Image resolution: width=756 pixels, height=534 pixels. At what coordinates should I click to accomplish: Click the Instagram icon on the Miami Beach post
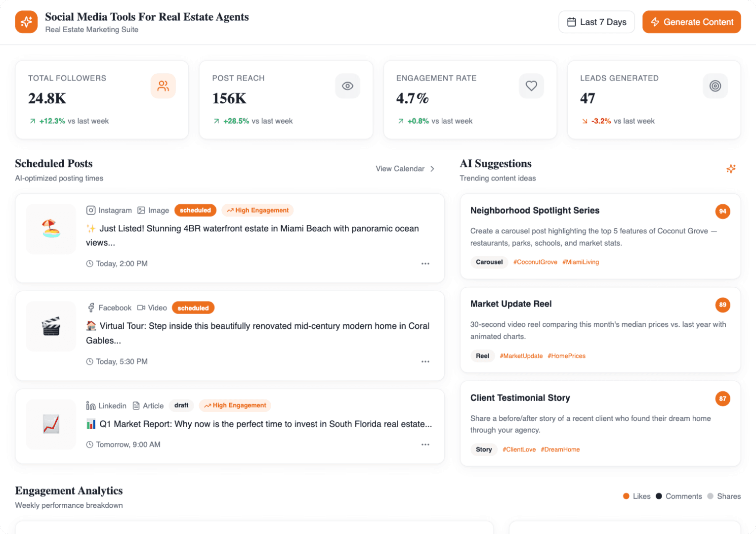[x=91, y=210]
